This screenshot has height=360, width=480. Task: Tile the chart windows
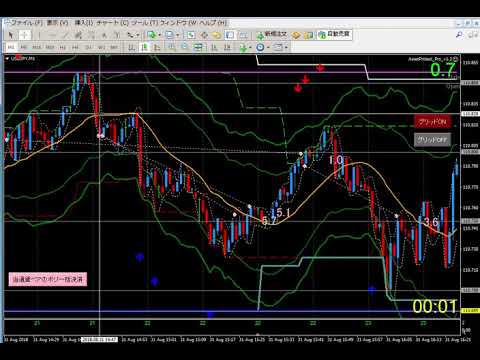click(198, 47)
